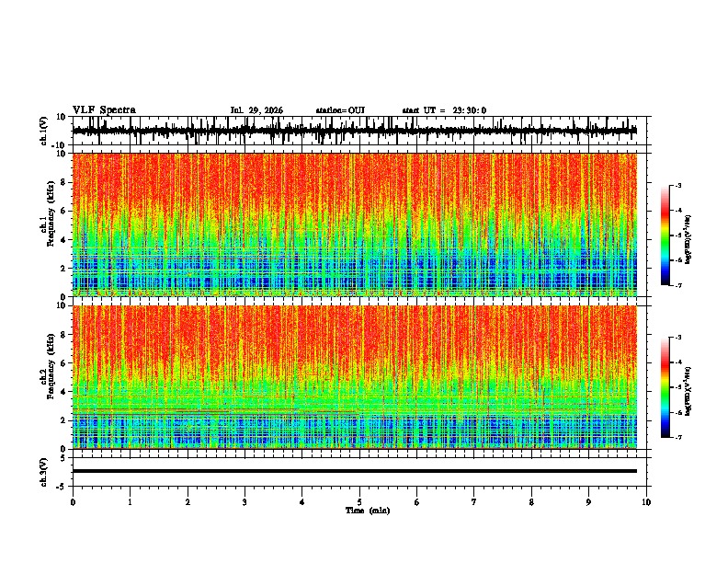Select the date label "Jul 29, 2026"

pyautogui.click(x=256, y=110)
